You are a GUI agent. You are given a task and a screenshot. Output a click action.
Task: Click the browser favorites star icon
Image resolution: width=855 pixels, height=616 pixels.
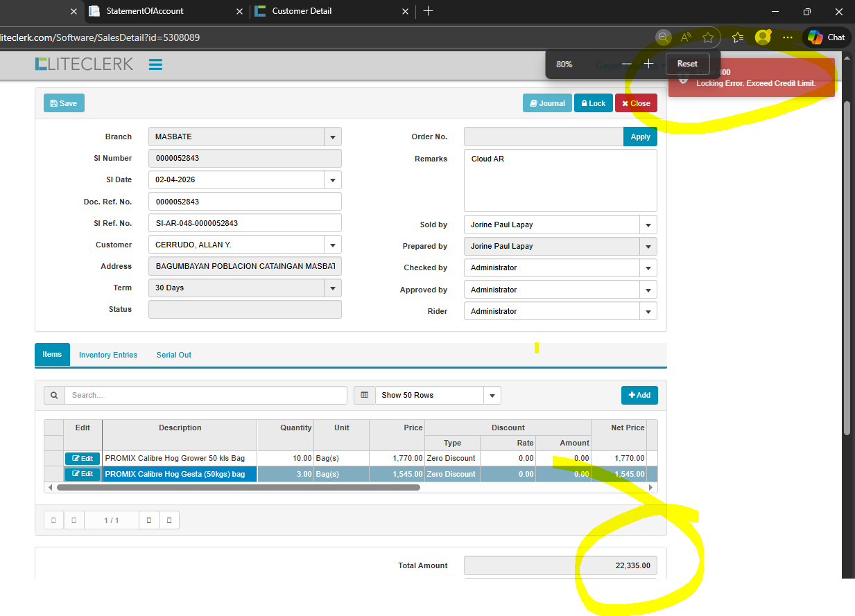[707, 37]
